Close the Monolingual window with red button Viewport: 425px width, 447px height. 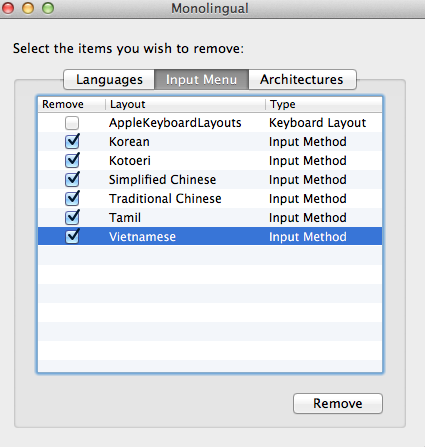pos(7,8)
